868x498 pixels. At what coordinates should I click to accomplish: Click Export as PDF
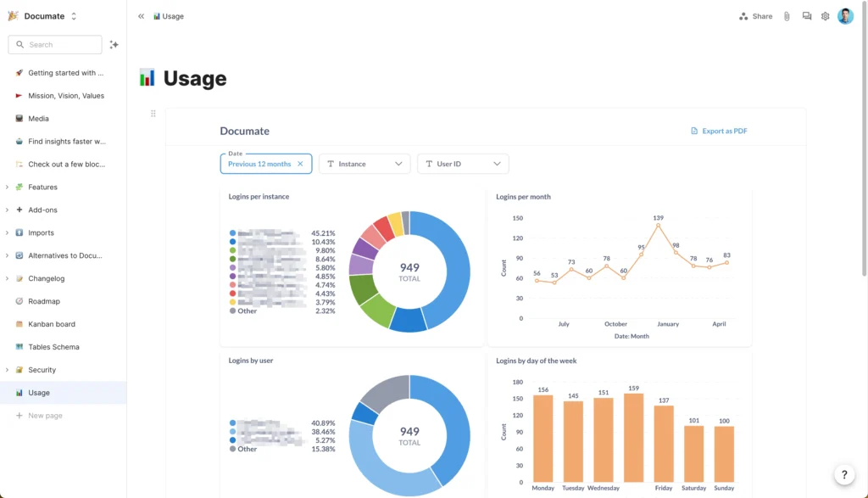pos(719,131)
